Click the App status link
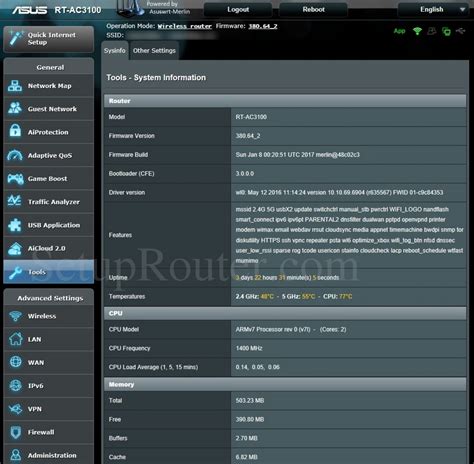 click(x=399, y=31)
